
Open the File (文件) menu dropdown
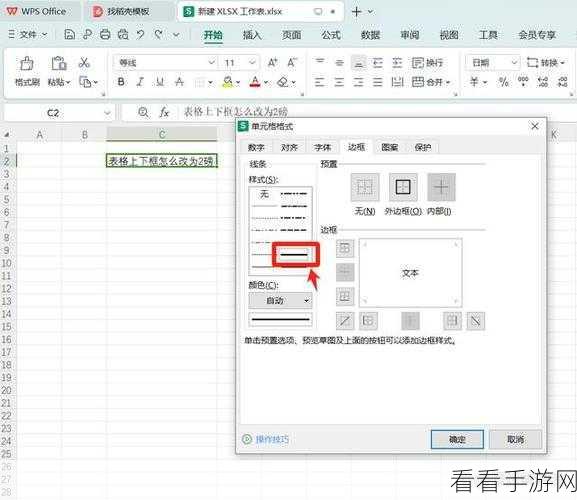(28, 35)
